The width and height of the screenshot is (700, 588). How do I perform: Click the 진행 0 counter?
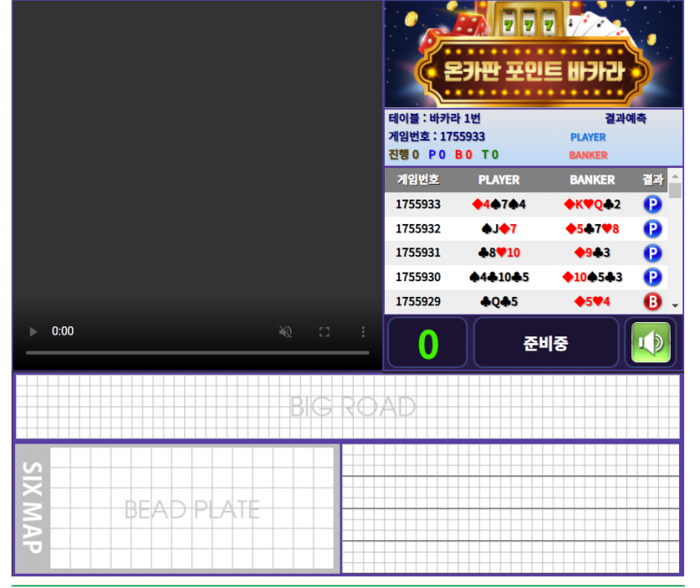point(403,154)
